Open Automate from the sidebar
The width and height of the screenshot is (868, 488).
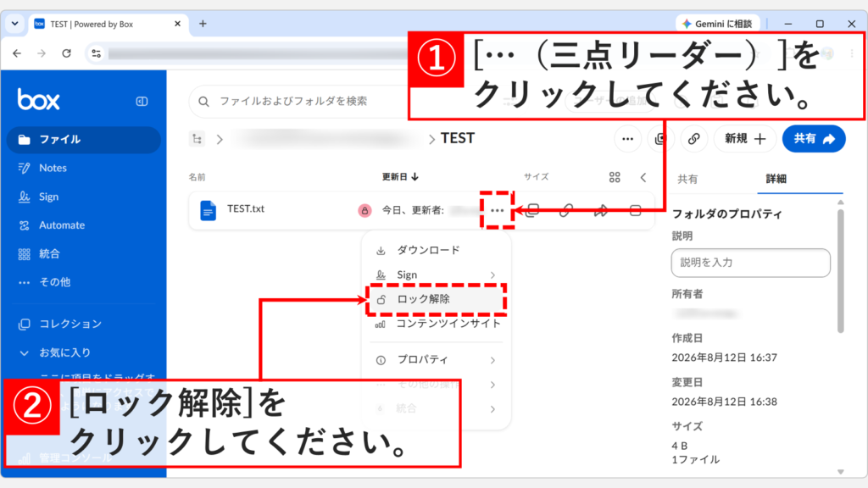point(61,225)
